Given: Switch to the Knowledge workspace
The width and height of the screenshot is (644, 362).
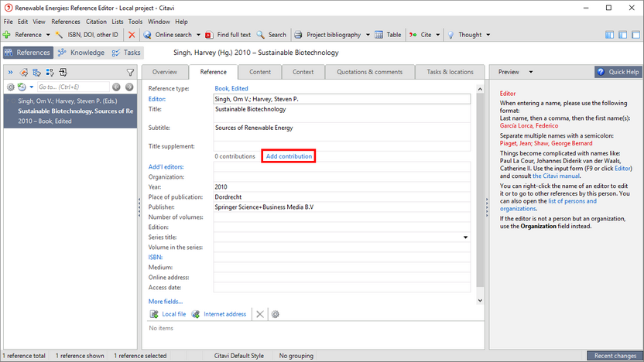Looking at the screenshot, I should point(81,53).
